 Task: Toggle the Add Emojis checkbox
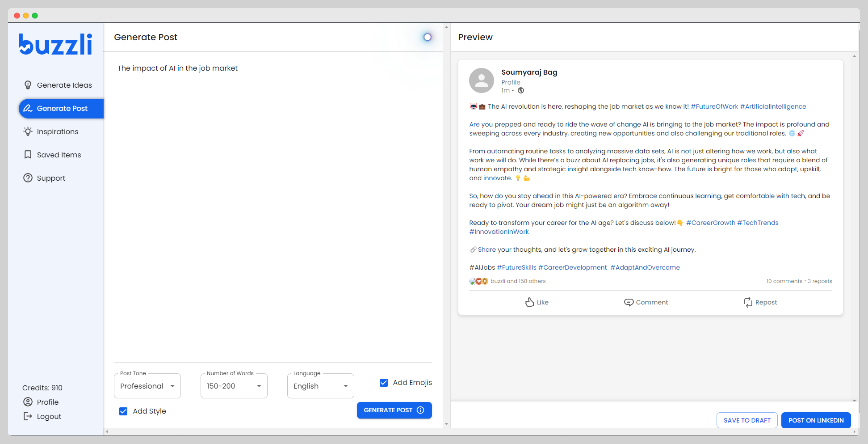point(384,383)
